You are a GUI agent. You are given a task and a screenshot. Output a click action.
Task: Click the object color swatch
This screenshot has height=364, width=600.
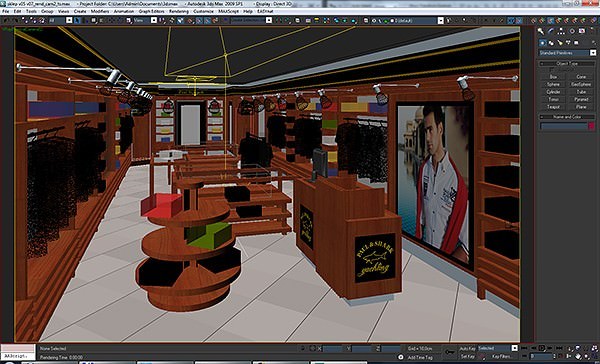[592, 126]
